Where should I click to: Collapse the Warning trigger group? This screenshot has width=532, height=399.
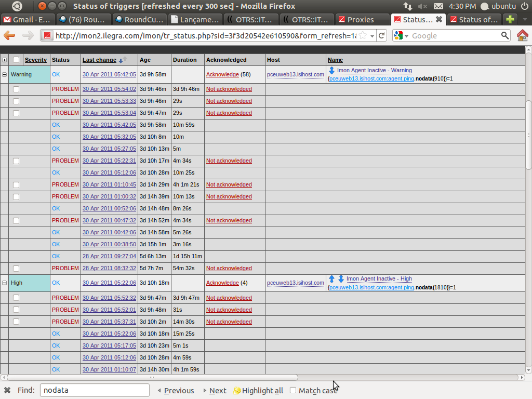pos(5,74)
